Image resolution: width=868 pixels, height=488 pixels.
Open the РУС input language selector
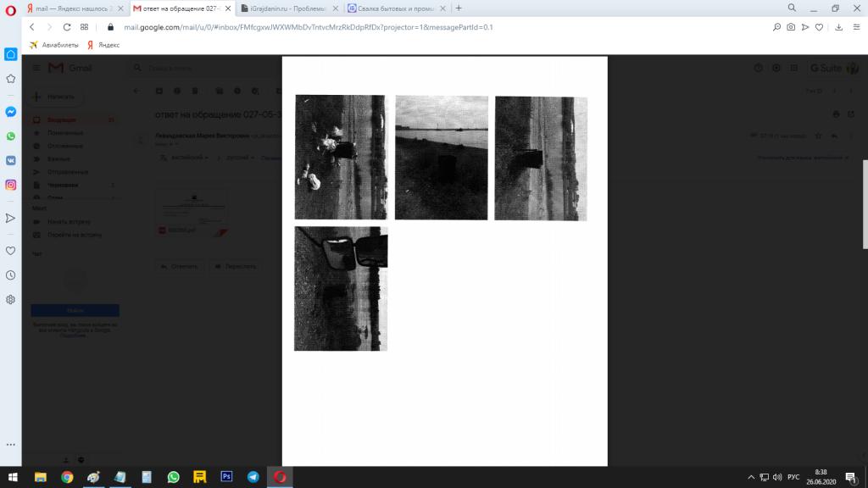(x=793, y=477)
